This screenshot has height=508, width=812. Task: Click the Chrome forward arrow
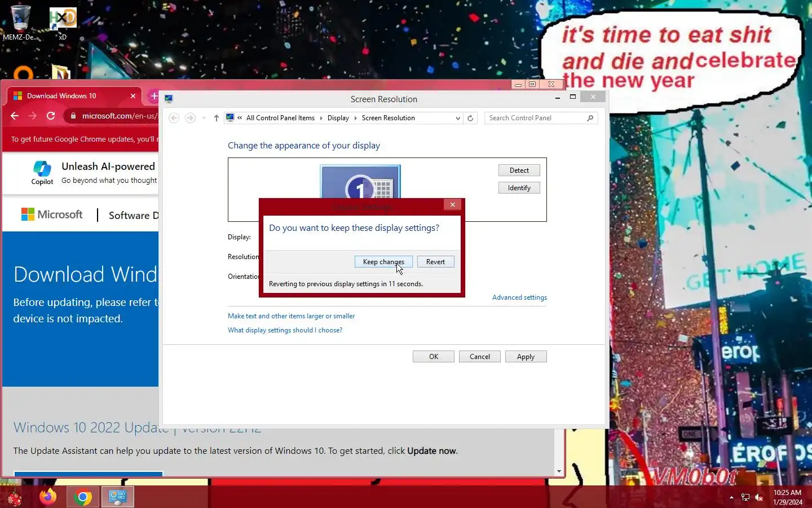33,116
